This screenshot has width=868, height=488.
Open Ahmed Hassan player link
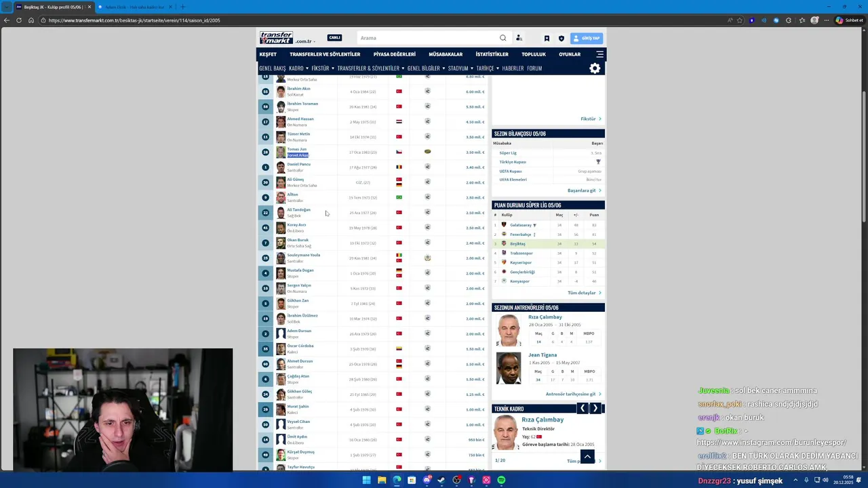pos(300,119)
